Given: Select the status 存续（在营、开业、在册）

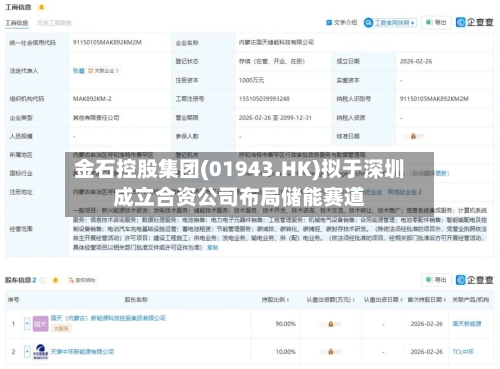Looking at the screenshot, I should coord(272,61).
